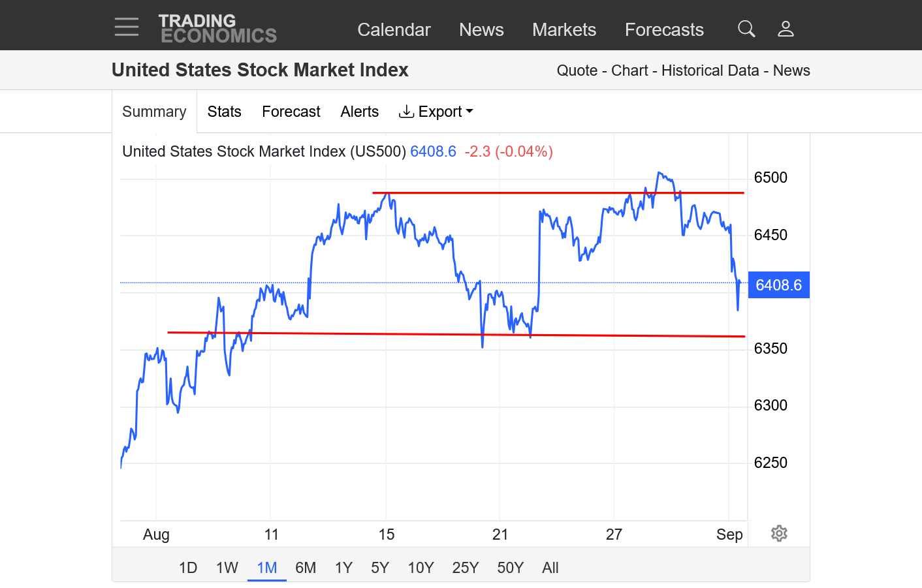Choose the 5Y chart range
Image resolution: width=922 pixels, height=588 pixels.
tap(380, 568)
